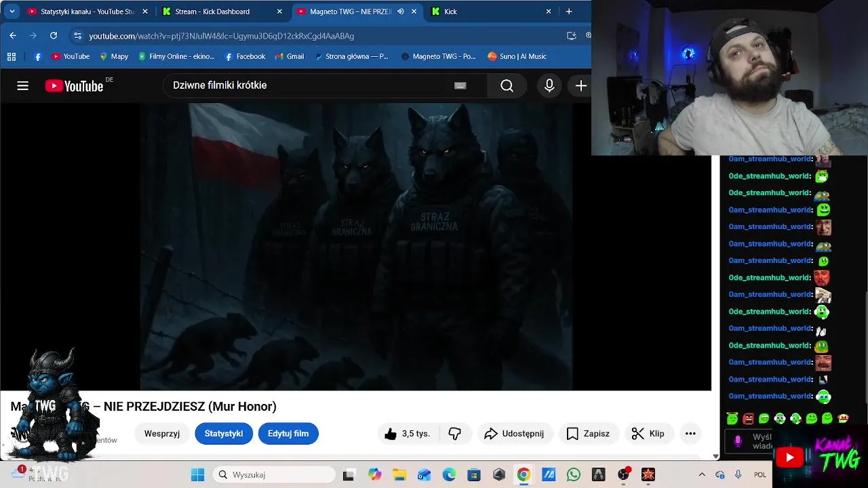Start voice search with microphone icon

pos(549,85)
